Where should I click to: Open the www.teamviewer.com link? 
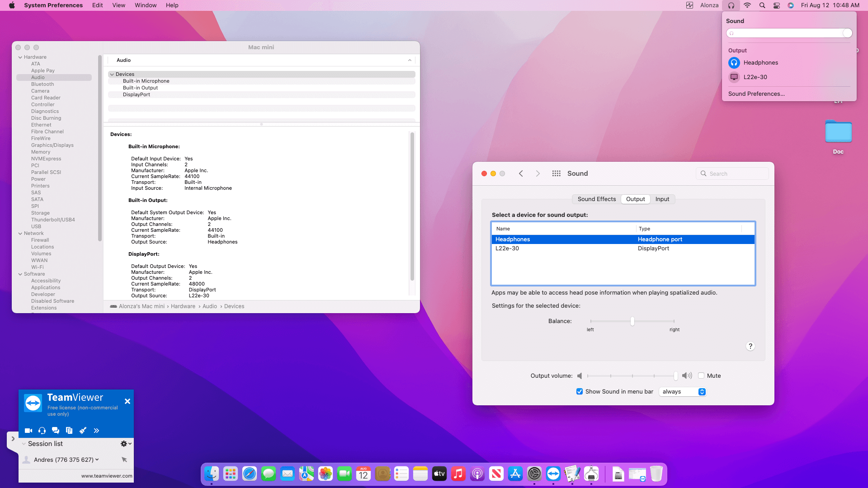[x=107, y=476]
